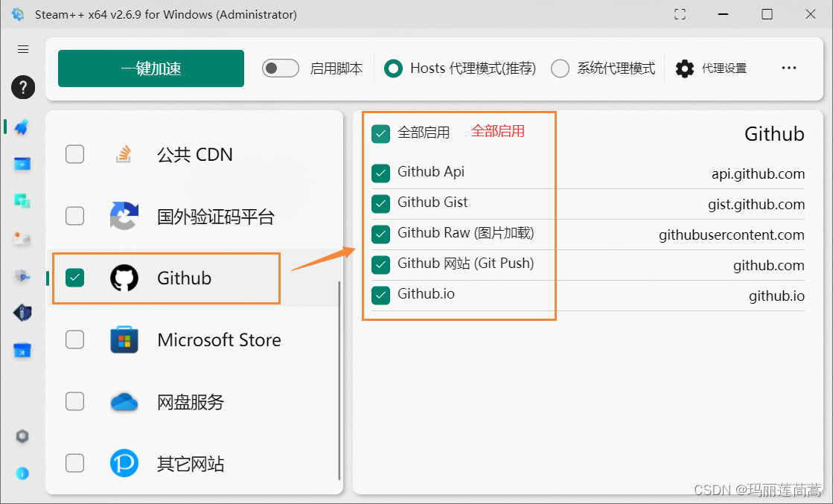The height and width of the screenshot is (504, 833).
Task: Click the gist.github.com domain text
Action: pyautogui.click(x=756, y=205)
